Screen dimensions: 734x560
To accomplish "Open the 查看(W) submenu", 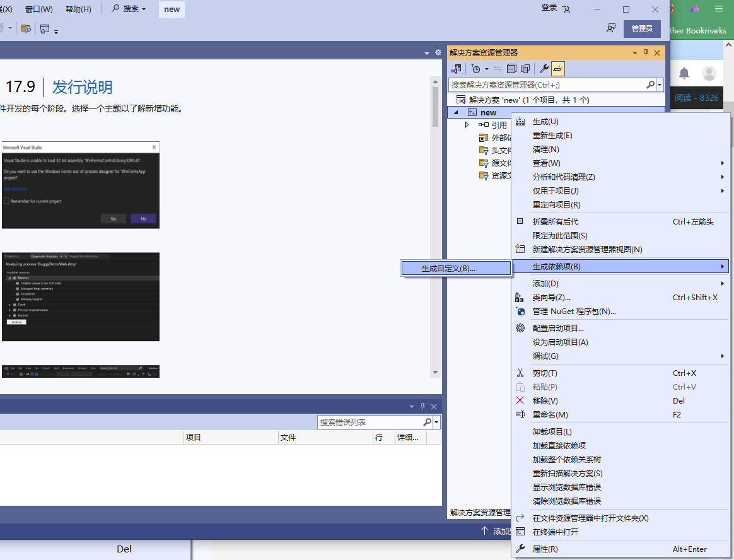I will 620,163.
